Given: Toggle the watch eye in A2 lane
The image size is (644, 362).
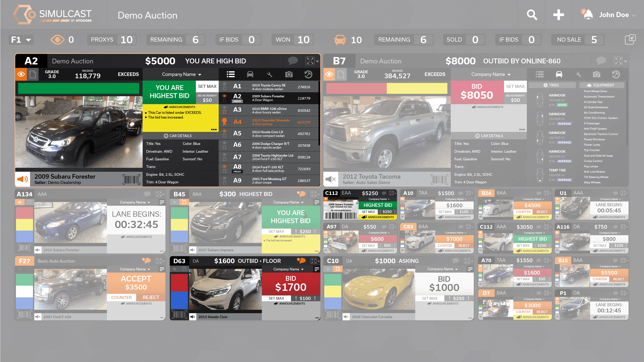Looking at the screenshot, I should (21, 74).
